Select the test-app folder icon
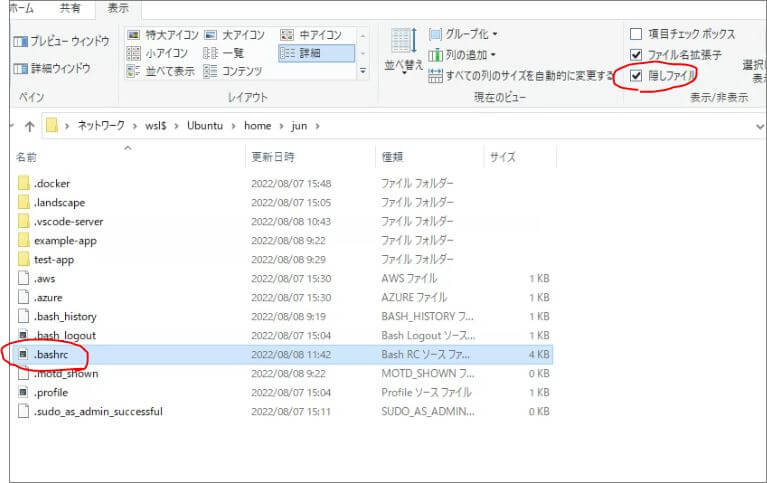 pyautogui.click(x=23, y=259)
